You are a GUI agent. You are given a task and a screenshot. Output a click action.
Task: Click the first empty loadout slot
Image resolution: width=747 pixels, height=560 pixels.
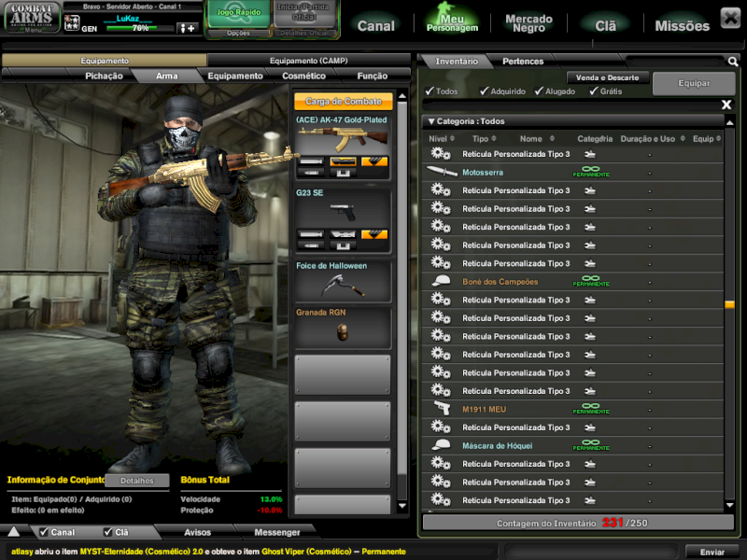point(343,374)
